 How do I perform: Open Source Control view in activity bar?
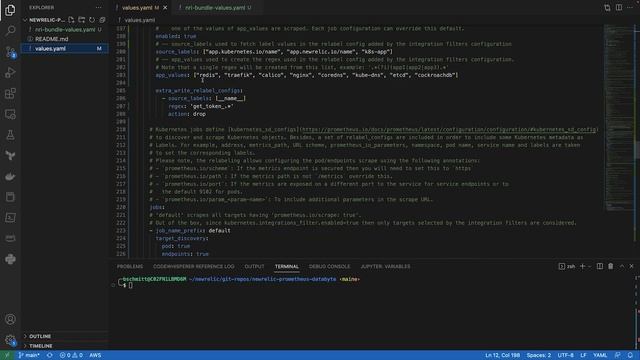[x=10, y=52]
